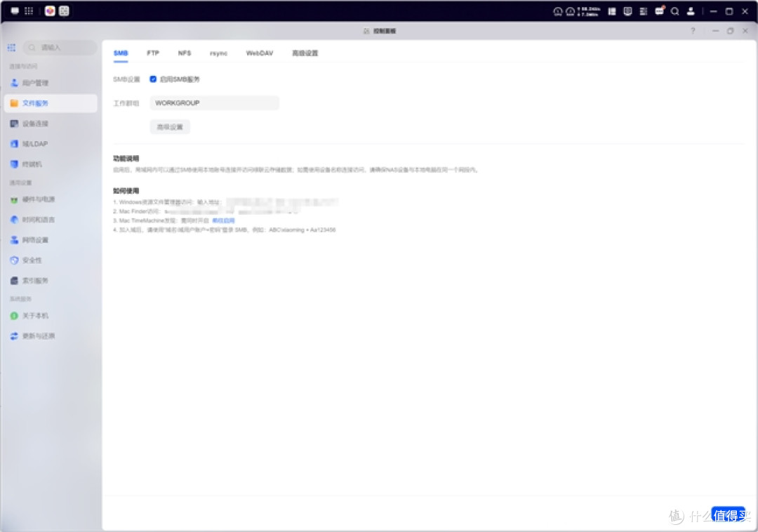The height and width of the screenshot is (532, 758).
Task: Open the monitor widget icon in top bar
Action: 627,11
